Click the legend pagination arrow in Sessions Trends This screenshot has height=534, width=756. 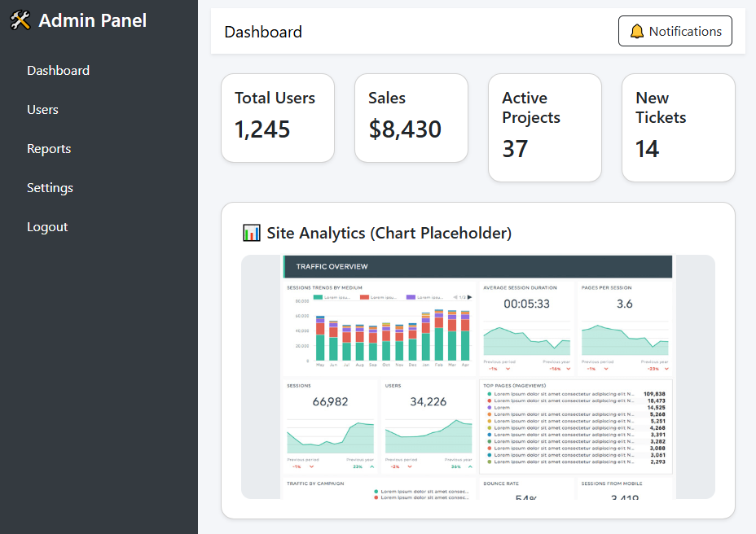pyautogui.click(x=470, y=296)
